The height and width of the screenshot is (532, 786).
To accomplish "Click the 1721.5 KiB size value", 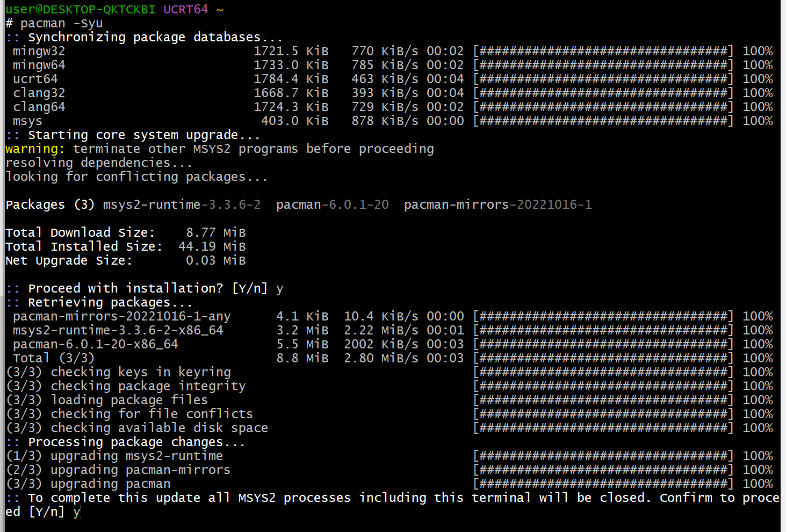I will pyautogui.click(x=291, y=52).
